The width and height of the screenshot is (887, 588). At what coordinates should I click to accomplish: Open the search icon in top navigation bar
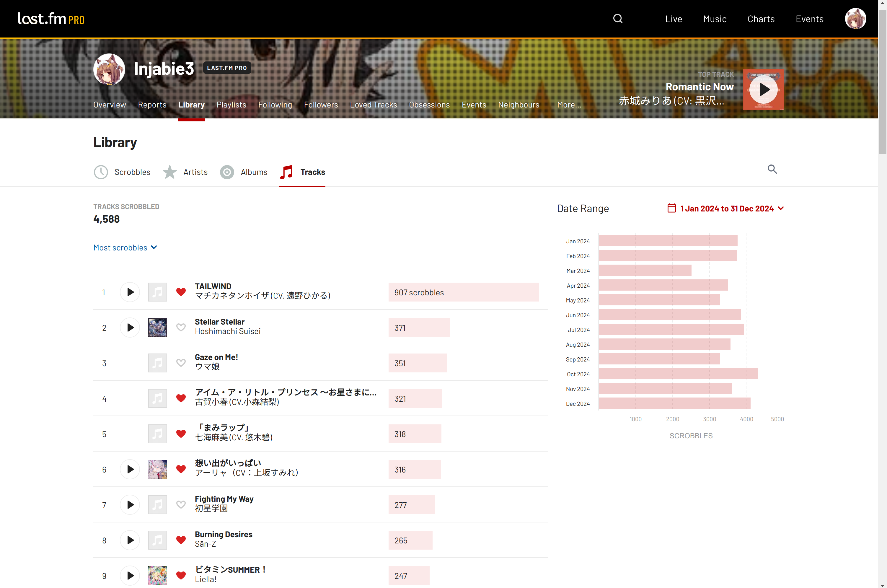[617, 19]
